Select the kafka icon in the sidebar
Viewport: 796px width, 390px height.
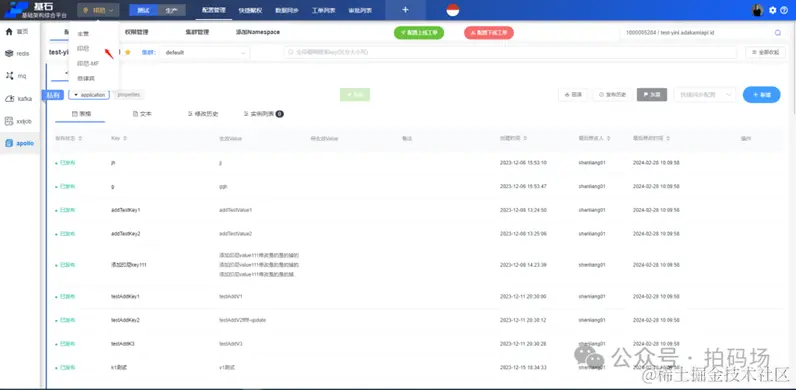(x=9, y=99)
